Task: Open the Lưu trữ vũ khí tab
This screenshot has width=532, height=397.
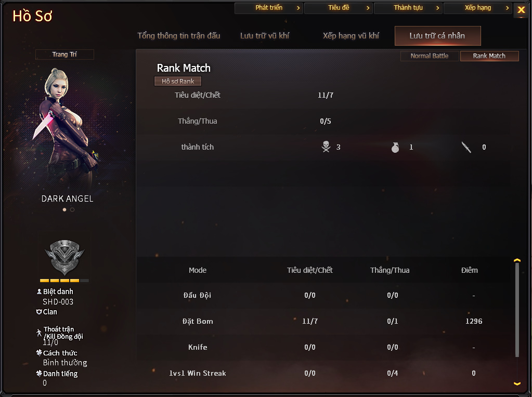Action: pyautogui.click(x=265, y=36)
